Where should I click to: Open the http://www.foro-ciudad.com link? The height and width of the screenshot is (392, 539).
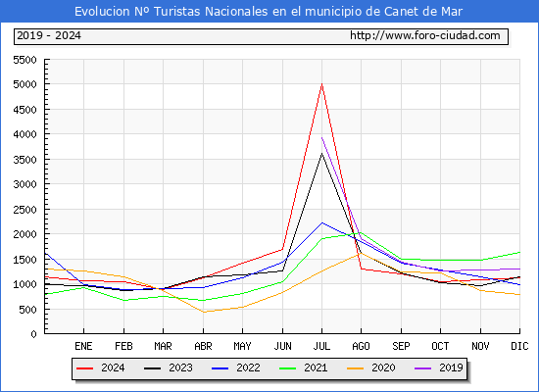[425, 35]
